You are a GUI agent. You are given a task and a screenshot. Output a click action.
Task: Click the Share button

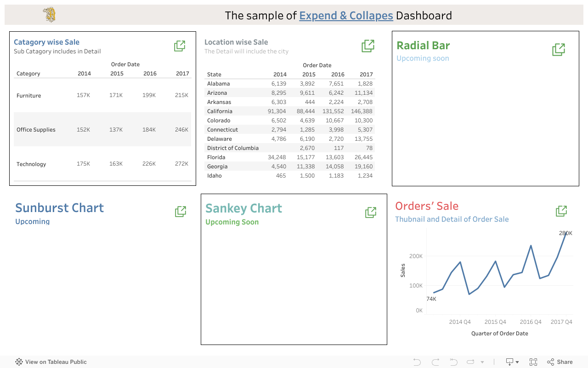[x=560, y=362]
